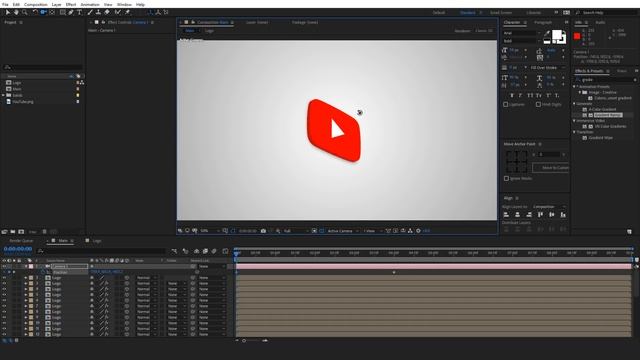
Task: Hide layer 4 Logo eye toggle
Action: (x=4, y=289)
